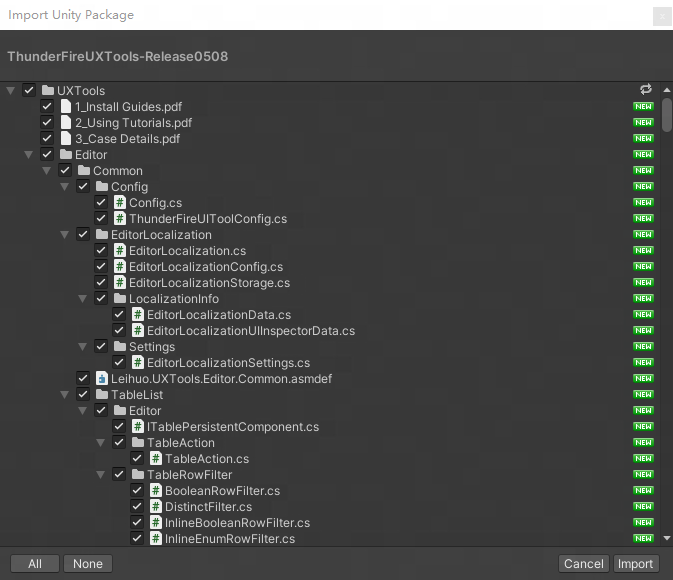The width and height of the screenshot is (673, 580).
Task: Select the InlineBooleanRowFilter.cs file name
Action: (x=237, y=522)
